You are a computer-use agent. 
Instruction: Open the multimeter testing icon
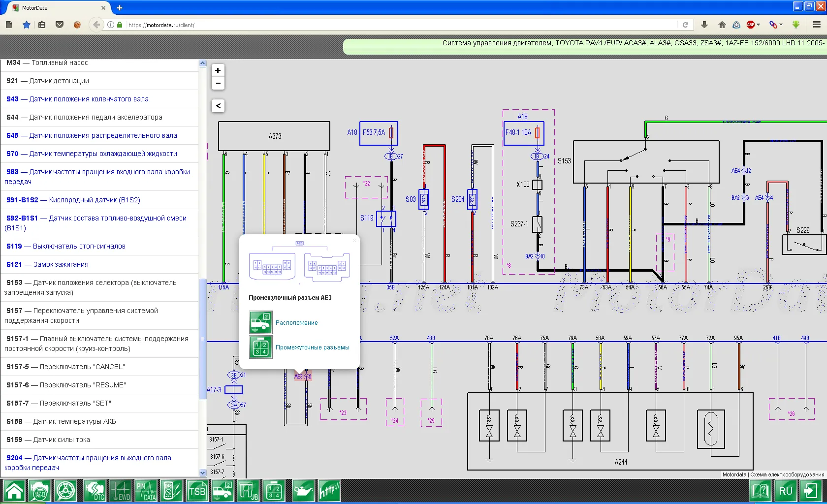pos(171,491)
